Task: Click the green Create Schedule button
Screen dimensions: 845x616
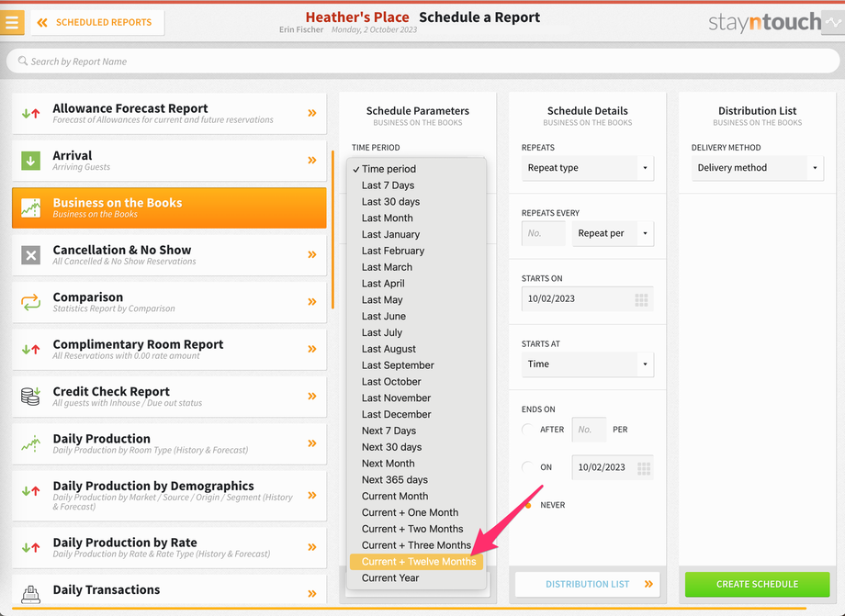Action: click(x=757, y=584)
